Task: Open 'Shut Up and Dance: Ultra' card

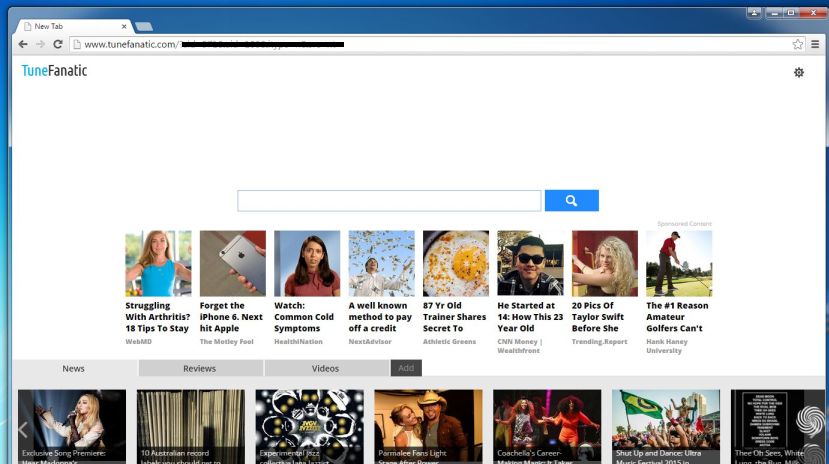Action: (666, 427)
